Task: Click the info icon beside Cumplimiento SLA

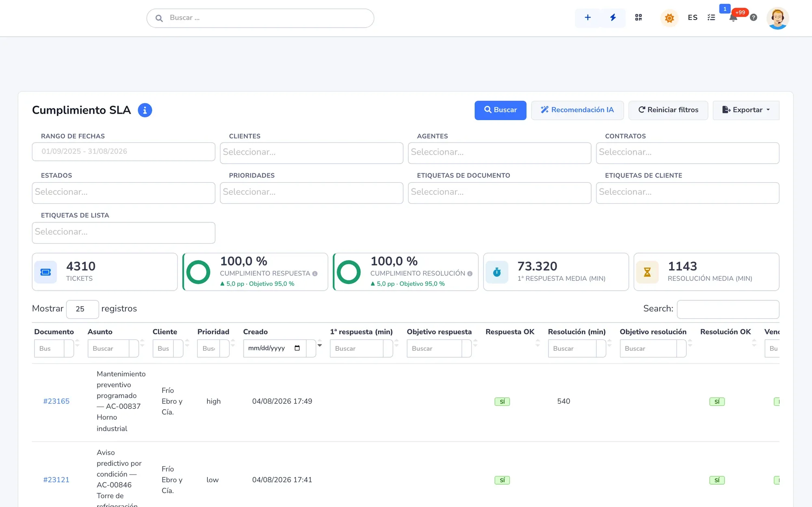Action: pos(145,110)
